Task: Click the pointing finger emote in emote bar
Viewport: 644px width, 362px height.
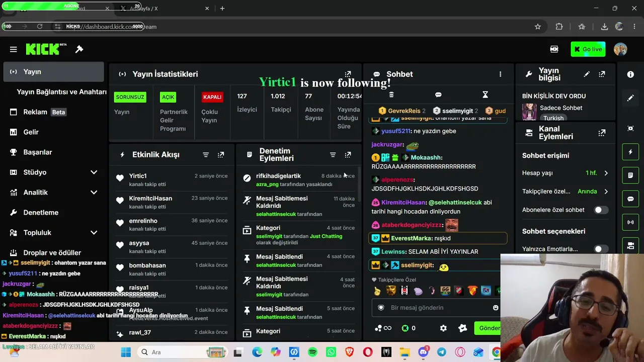Action: tap(377, 291)
